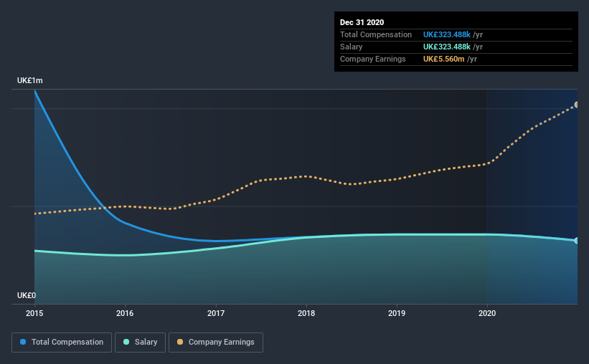
Task: Click the 2017 x-axis label
Action: tap(216, 313)
